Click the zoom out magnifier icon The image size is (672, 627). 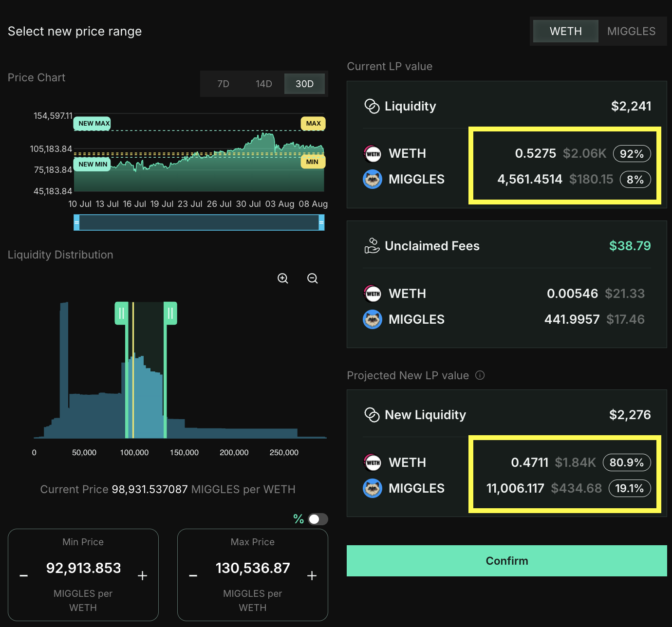point(312,278)
